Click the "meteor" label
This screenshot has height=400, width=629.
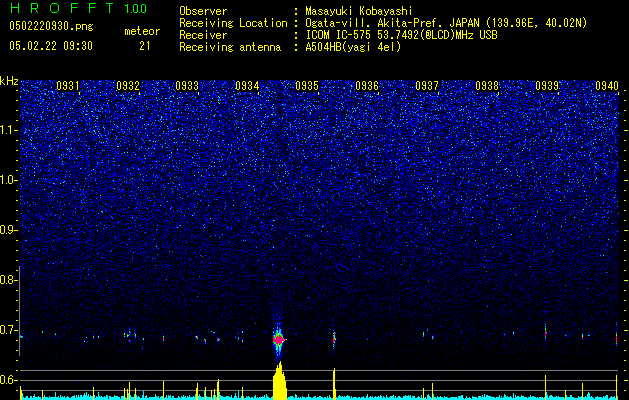tap(142, 31)
